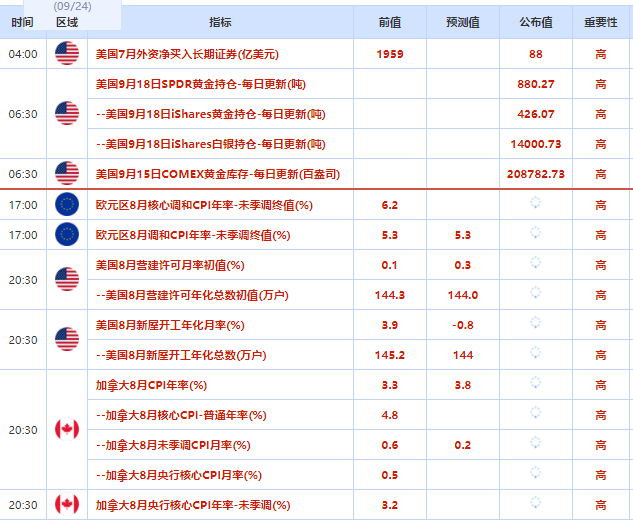Click the US flag in the COMEX黄金库存 row
Viewport: 633px width, 526px height.
67,173
